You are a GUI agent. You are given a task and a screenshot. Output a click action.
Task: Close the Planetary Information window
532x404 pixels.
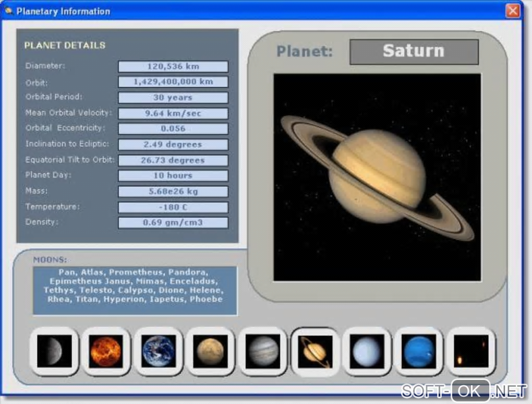click(x=513, y=11)
